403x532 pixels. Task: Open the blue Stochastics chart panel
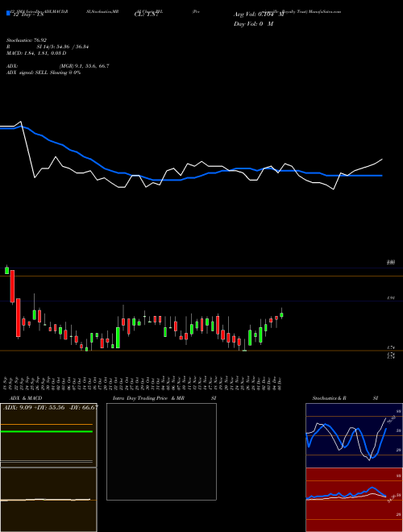click(x=354, y=435)
